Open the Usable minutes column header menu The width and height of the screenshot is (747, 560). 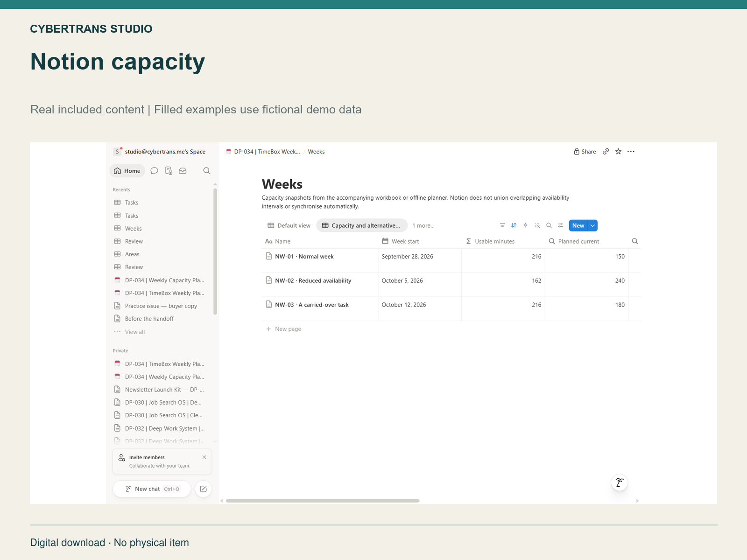(503, 241)
